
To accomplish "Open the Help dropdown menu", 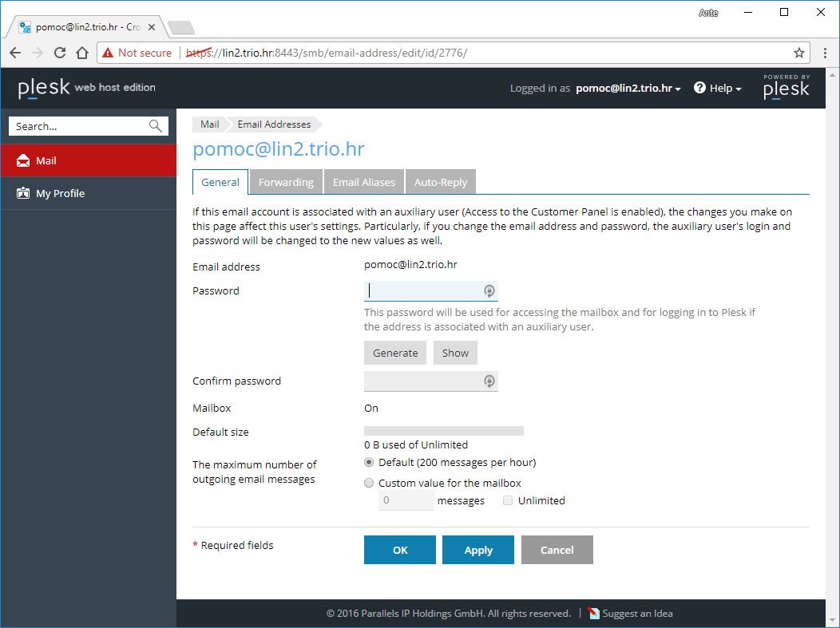I will pyautogui.click(x=718, y=88).
